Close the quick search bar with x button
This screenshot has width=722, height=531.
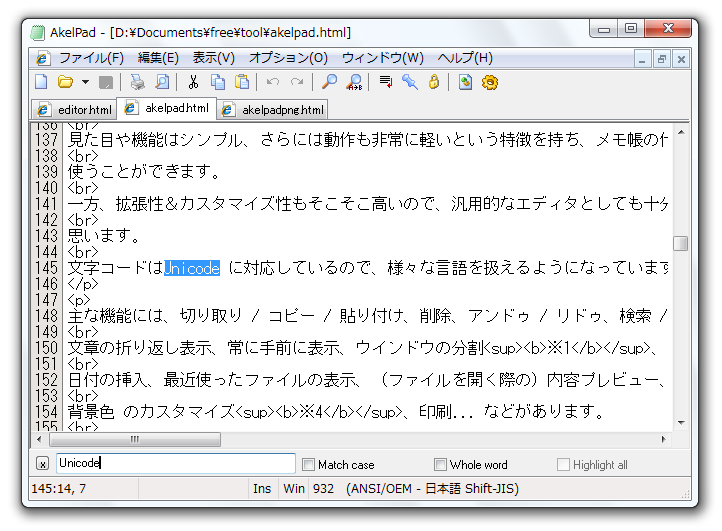(x=42, y=464)
